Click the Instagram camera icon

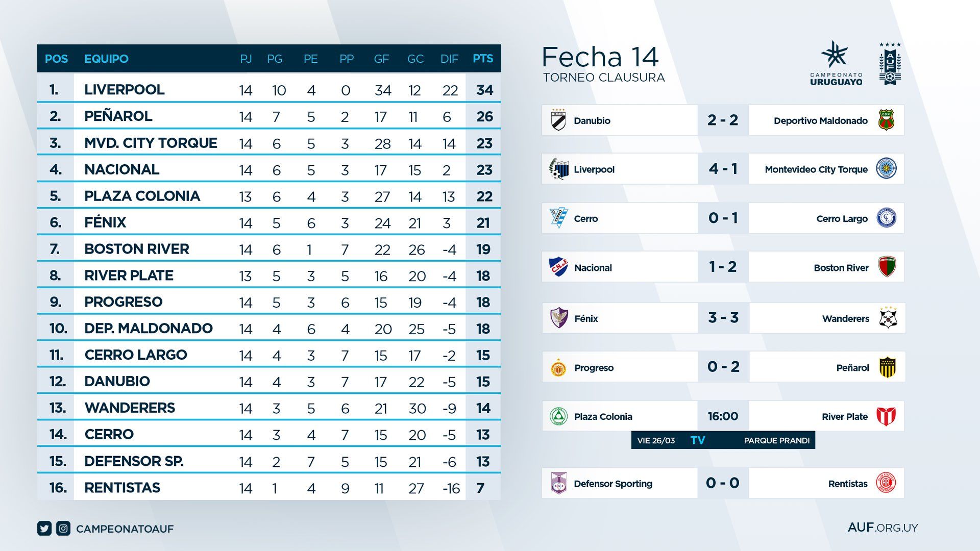point(63,529)
